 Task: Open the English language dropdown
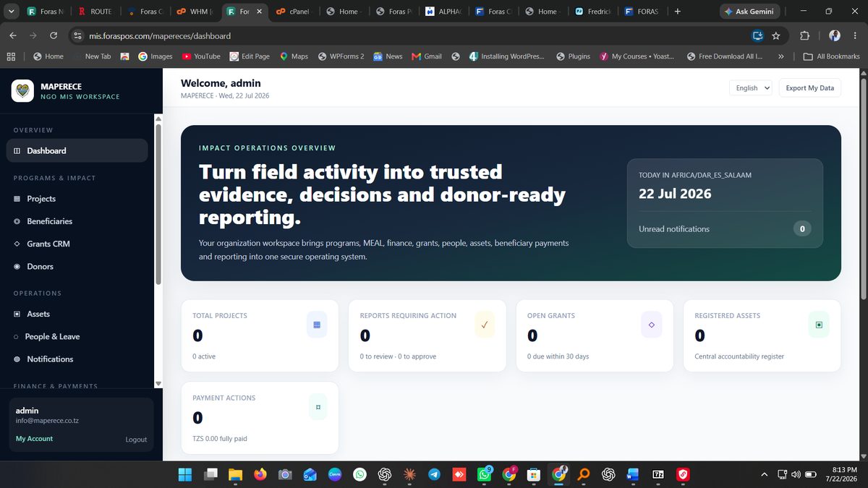pos(751,88)
